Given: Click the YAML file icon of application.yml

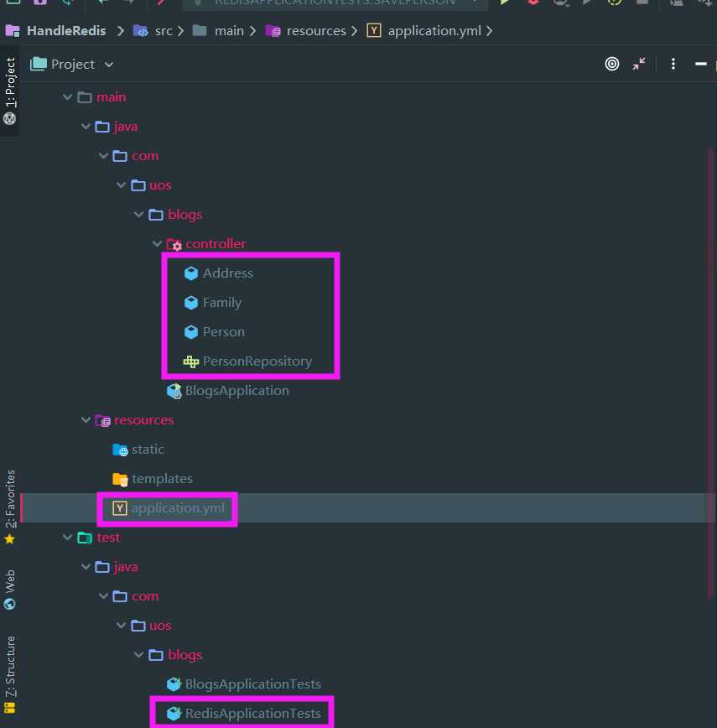Looking at the screenshot, I should click(x=119, y=508).
